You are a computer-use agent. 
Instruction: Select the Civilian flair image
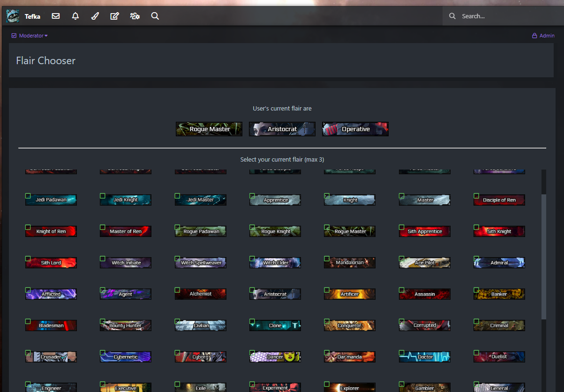tap(201, 325)
